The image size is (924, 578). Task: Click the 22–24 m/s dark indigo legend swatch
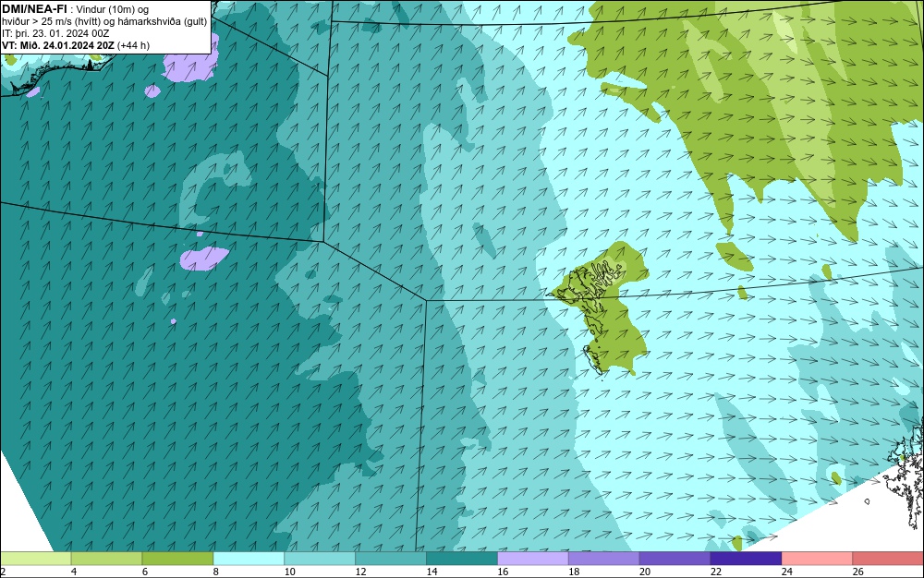click(746, 558)
